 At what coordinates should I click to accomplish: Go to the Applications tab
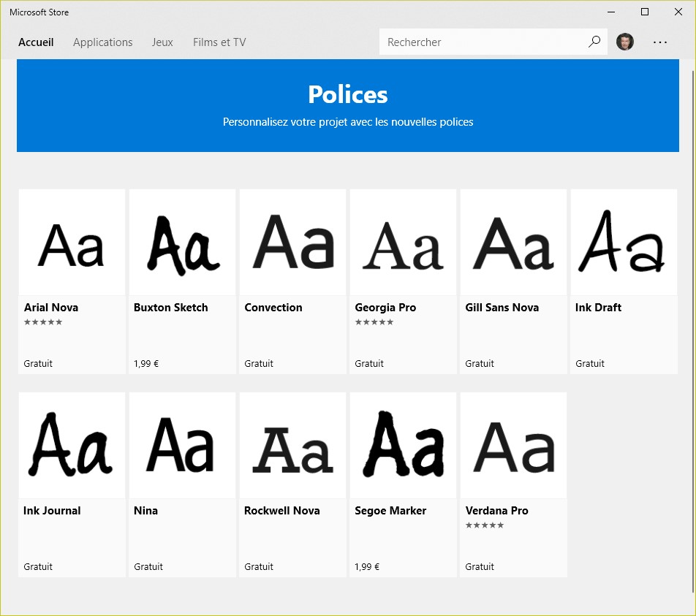click(x=103, y=42)
